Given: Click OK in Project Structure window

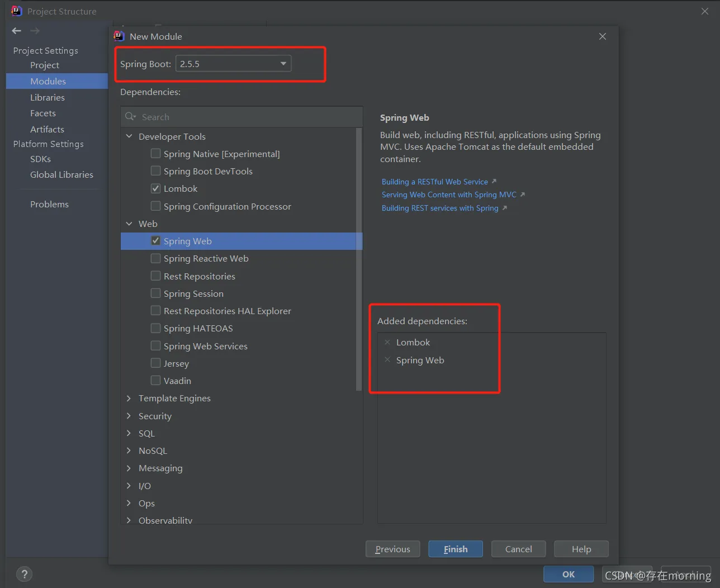Looking at the screenshot, I should pyautogui.click(x=569, y=574).
